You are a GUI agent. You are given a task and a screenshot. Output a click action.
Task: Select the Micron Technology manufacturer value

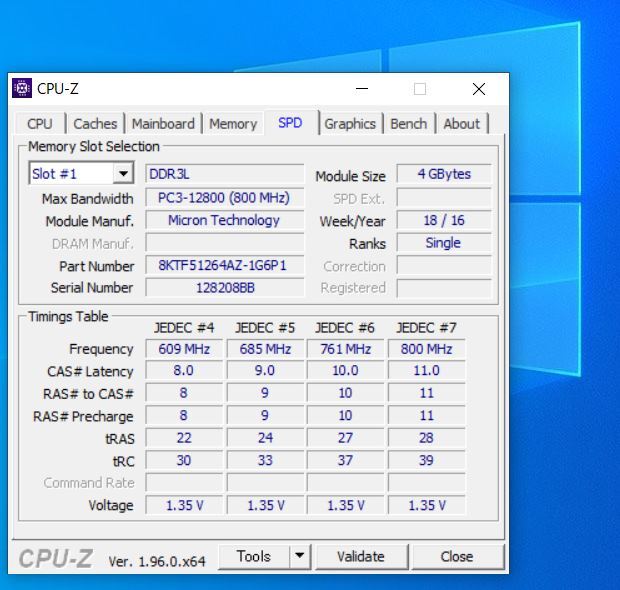[x=225, y=220]
